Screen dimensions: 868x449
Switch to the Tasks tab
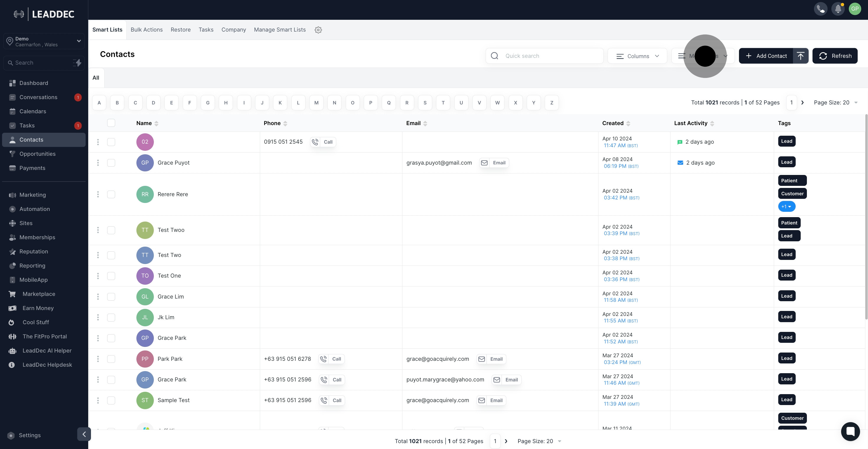pos(206,30)
